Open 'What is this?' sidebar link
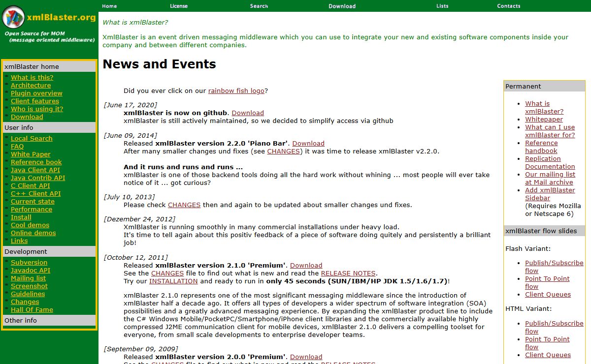591x364 pixels. click(32, 77)
